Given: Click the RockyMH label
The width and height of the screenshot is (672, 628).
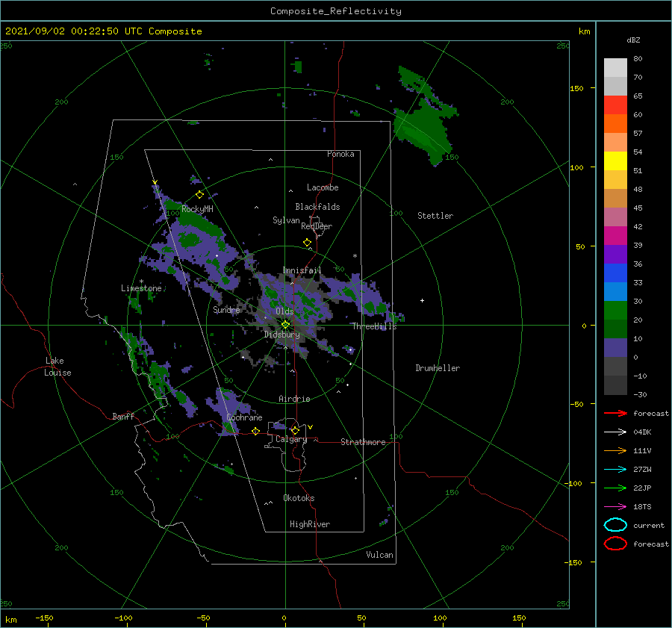Looking at the screenshot, I should [x=197, y=209].
